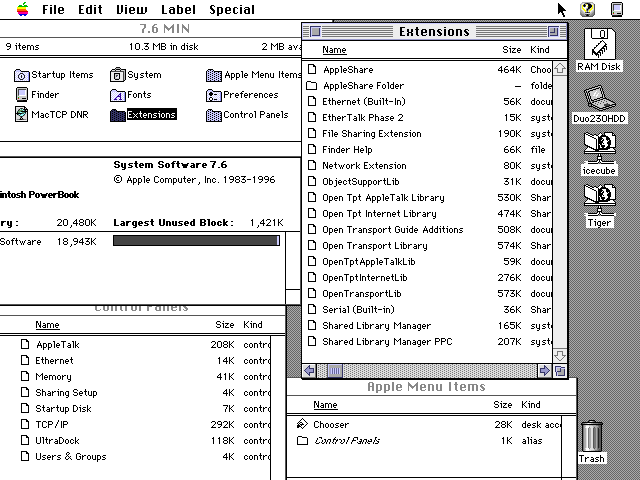Open the Edit menu
Viewport: 640px width, 480px height.
[x=90, y=9]
